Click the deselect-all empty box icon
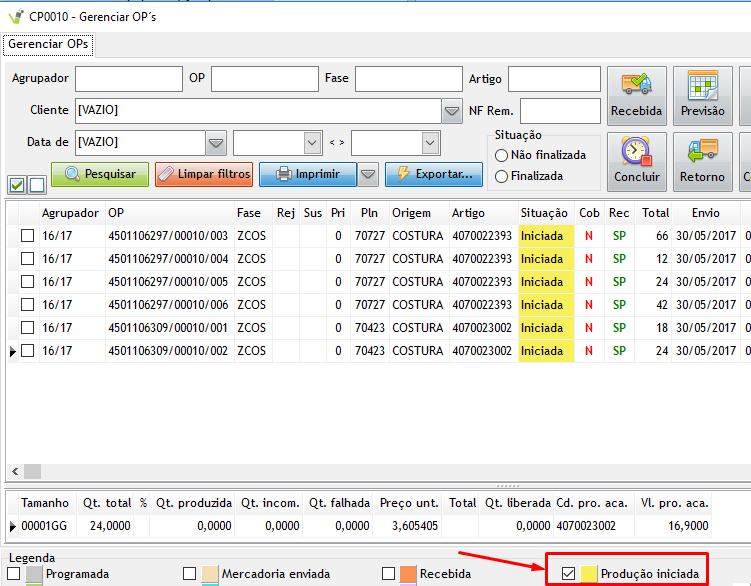This screenshot has height=586, width=751. pos(36,184)
